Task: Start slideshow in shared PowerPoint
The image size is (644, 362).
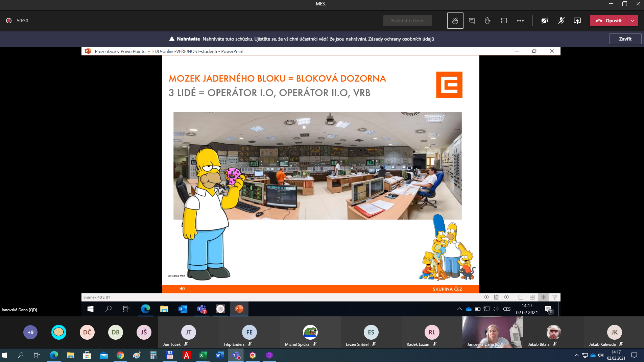Action: coord(554,297)
